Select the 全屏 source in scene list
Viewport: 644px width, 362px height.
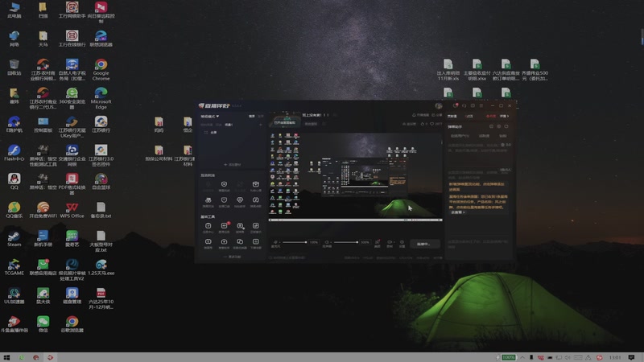(213, 133)
